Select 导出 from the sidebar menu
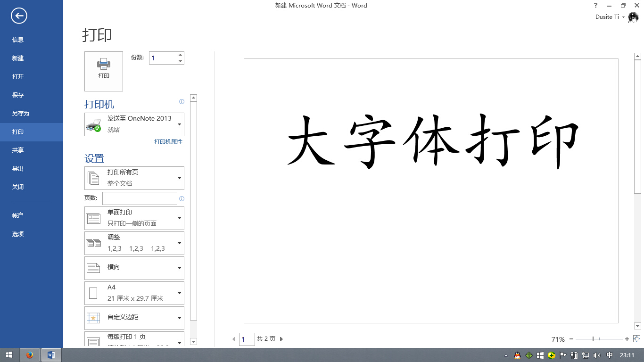 [18, 168]
